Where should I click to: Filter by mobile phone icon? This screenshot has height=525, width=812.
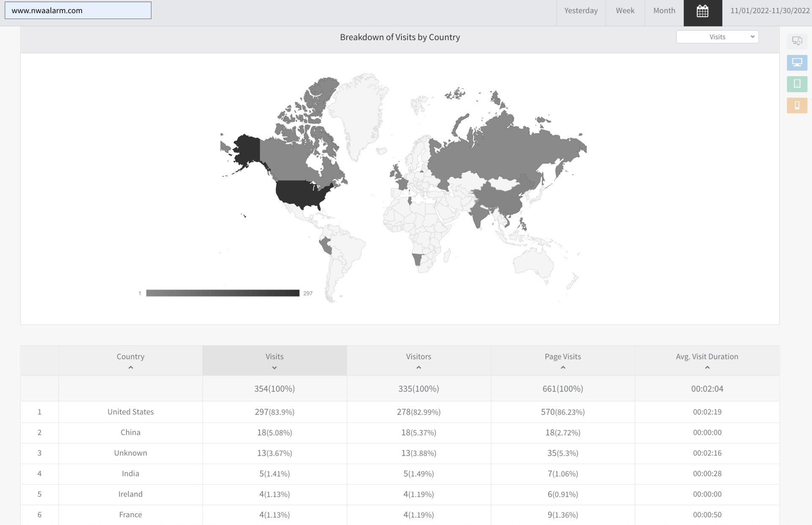[x=797, y=105]
